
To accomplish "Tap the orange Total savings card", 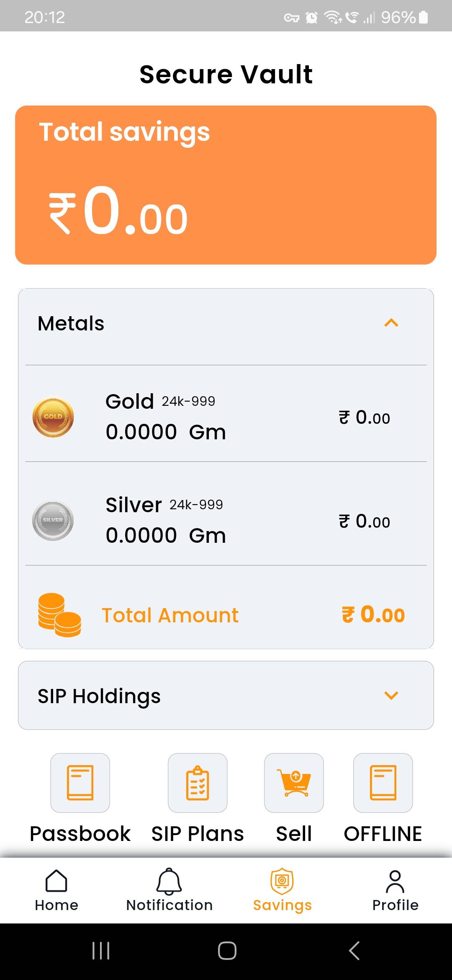I will click(x=226, y=185).
